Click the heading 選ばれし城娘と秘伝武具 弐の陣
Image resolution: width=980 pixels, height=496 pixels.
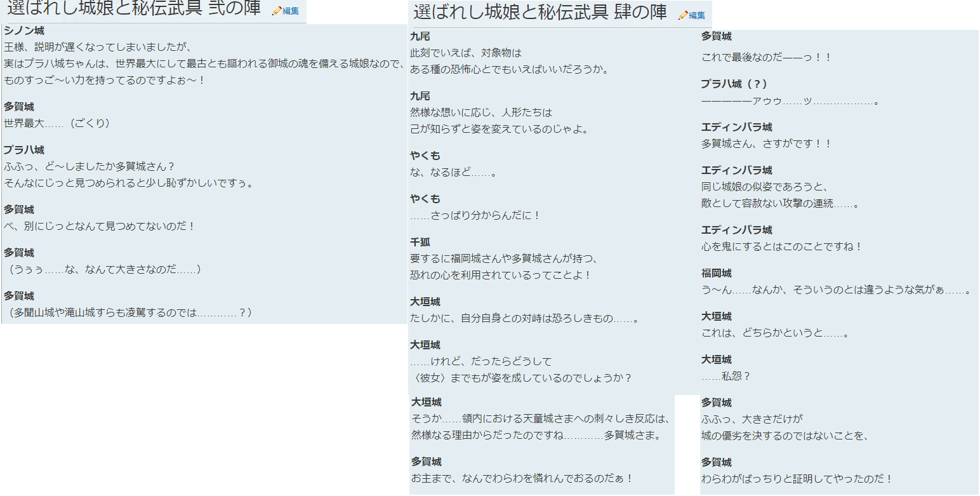[x=133, y=10]
